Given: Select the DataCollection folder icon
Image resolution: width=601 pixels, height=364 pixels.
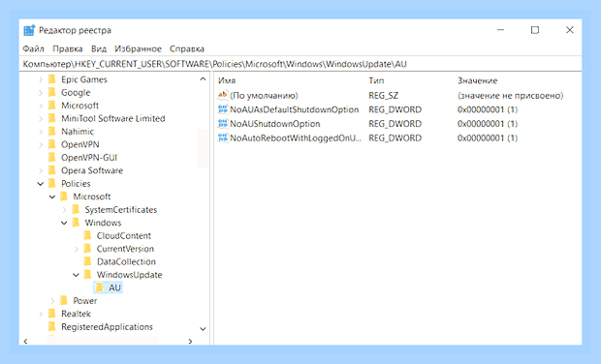Looking at the screenshot, I should [x=88, y=261].
